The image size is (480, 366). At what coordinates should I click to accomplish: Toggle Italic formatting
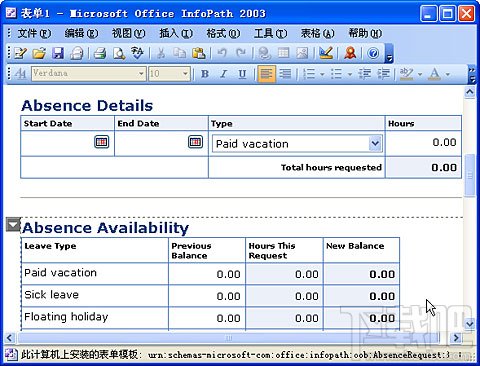click(x=224, y=74)
